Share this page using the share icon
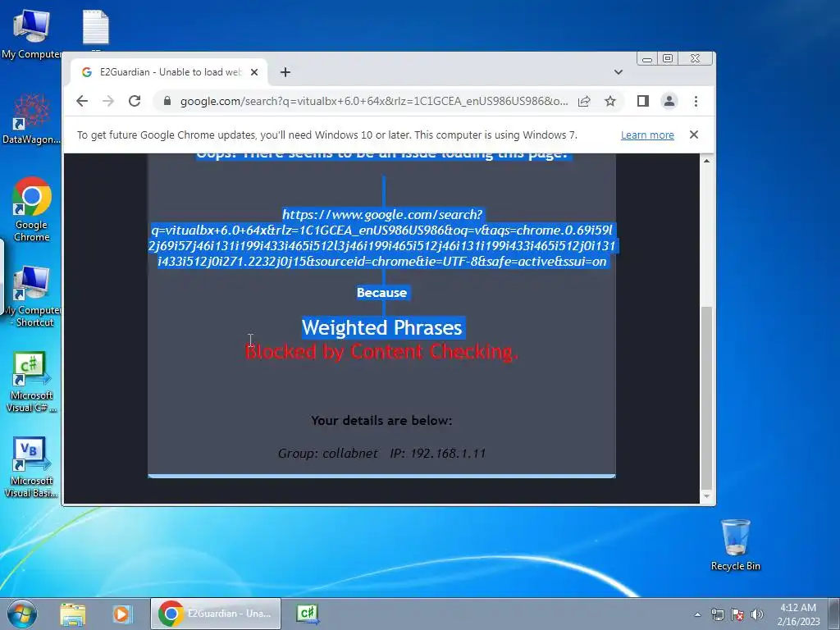The height and width of the screenshot is (630, 840). (584, 101)
